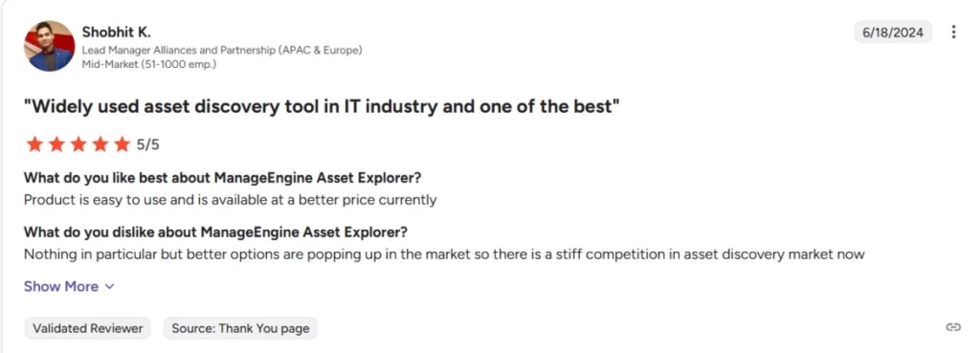
Task: Select the Source: Thank You page badge
Action: 240,328
